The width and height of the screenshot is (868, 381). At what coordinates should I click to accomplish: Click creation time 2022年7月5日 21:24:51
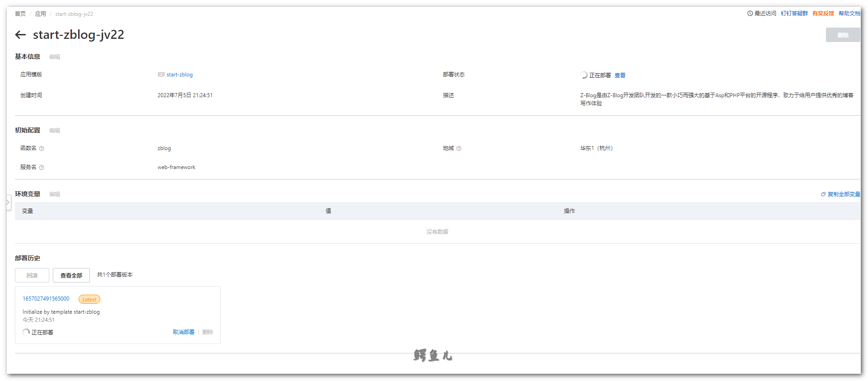185,95
